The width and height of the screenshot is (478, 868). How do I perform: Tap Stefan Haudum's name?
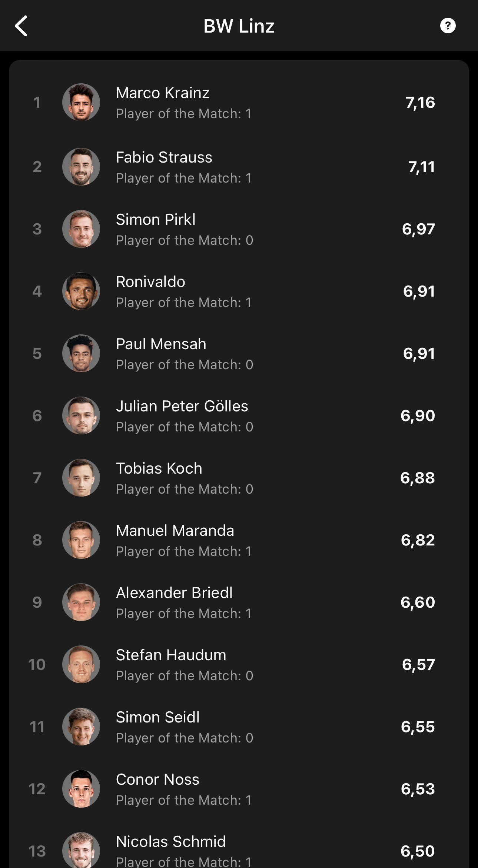coord(171,655)
